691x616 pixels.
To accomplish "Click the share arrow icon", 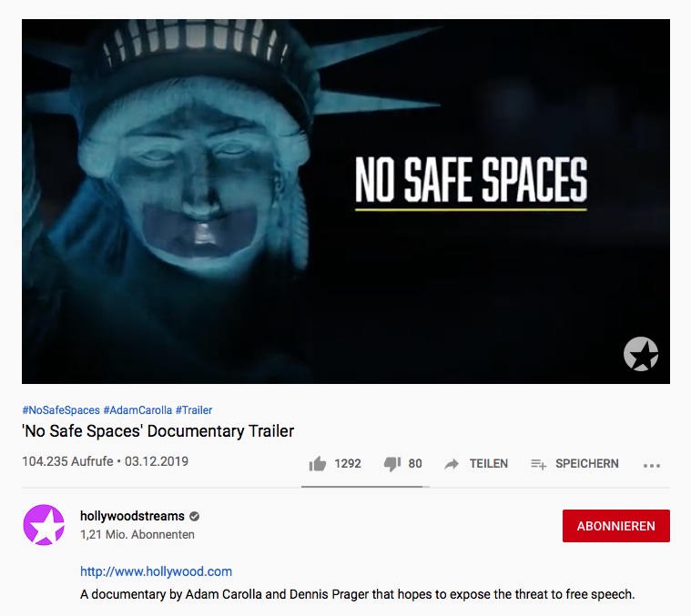I will [x=452, y=464].
